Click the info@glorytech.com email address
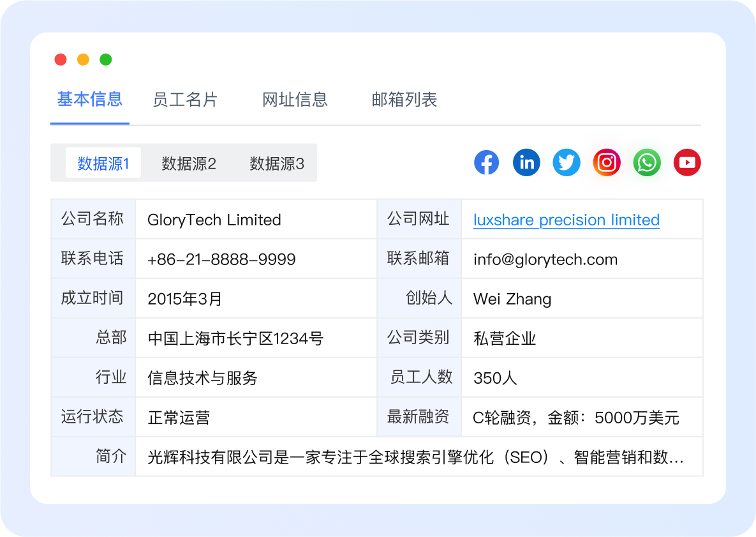Viewport: 756px width, 537px height. [545, 260]
